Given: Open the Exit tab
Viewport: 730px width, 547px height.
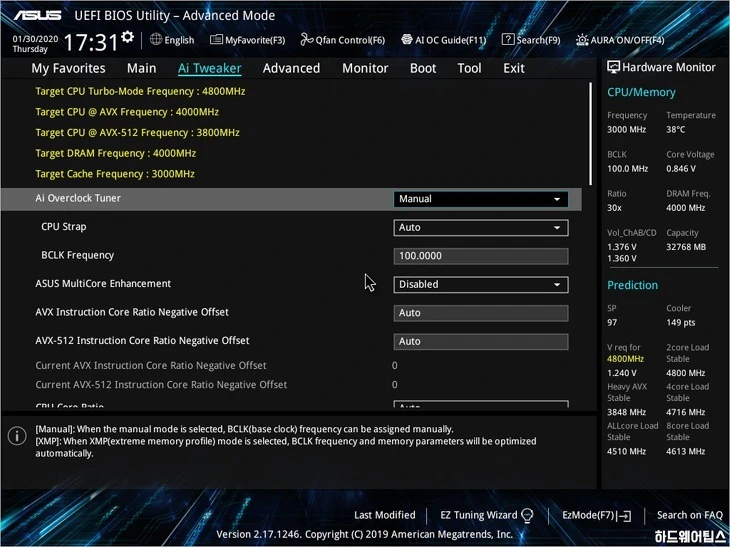Looking at the screenshot, I should point(514,68).
